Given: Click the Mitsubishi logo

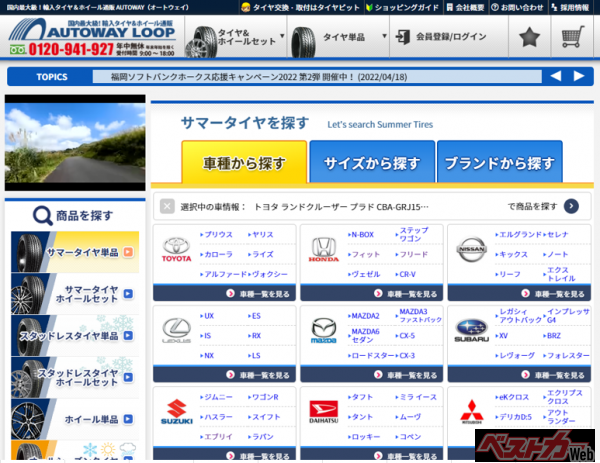Looking at the screenshot, I should (471, 412).
